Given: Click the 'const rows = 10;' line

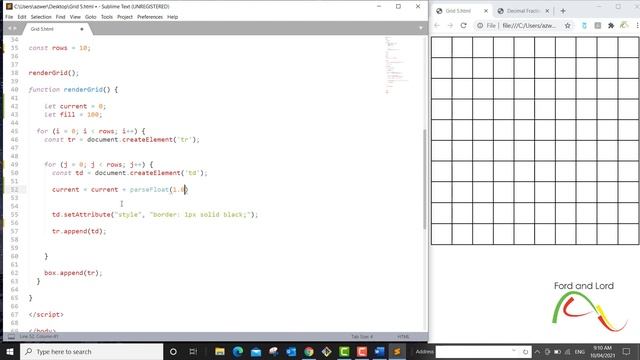Looking at the screenshot, I should click(x=60, y=48).
